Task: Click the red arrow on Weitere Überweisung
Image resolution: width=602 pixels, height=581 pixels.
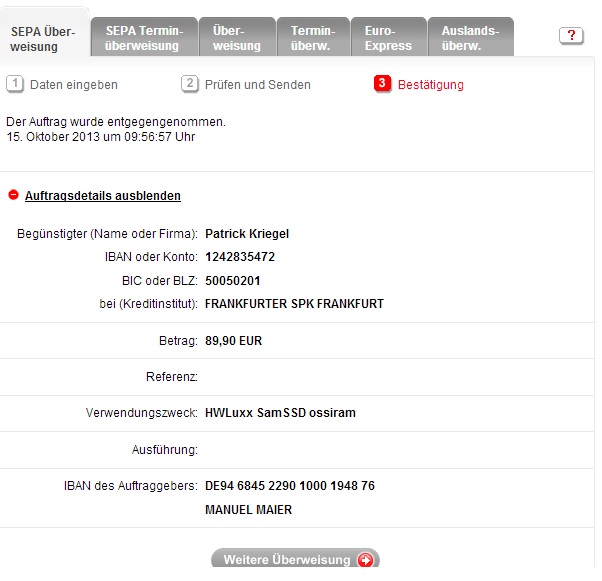Action: click(364, 560)
